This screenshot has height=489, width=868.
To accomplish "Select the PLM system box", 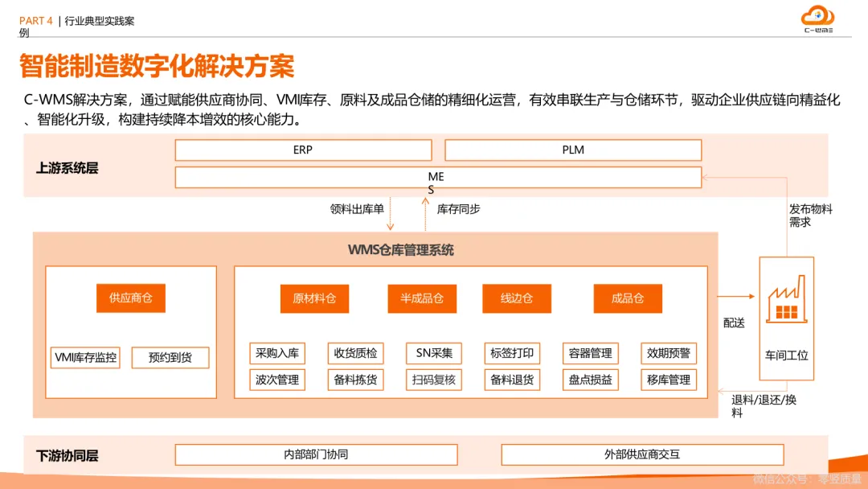I will 573,150.
